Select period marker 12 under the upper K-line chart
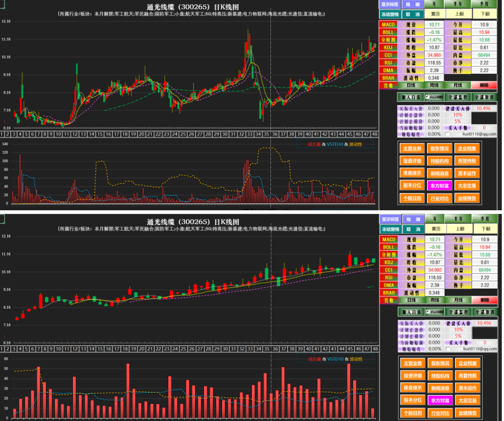Viewport: 504px width, 421px height. point(75,134)
